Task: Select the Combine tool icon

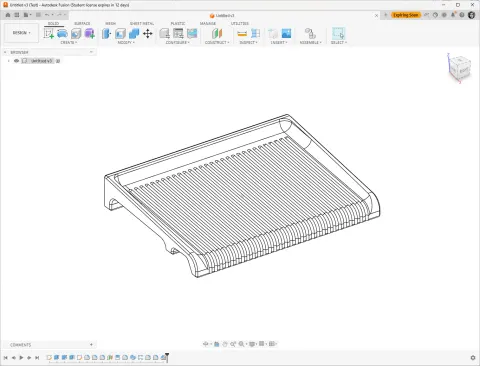Action: pyautogui.click(x=134, y=33)
